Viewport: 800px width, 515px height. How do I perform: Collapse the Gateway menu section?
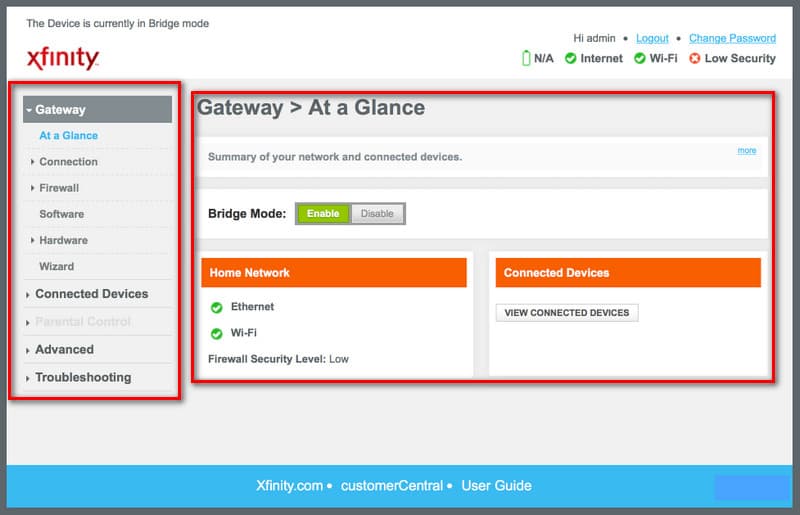[x=60, y=110]
